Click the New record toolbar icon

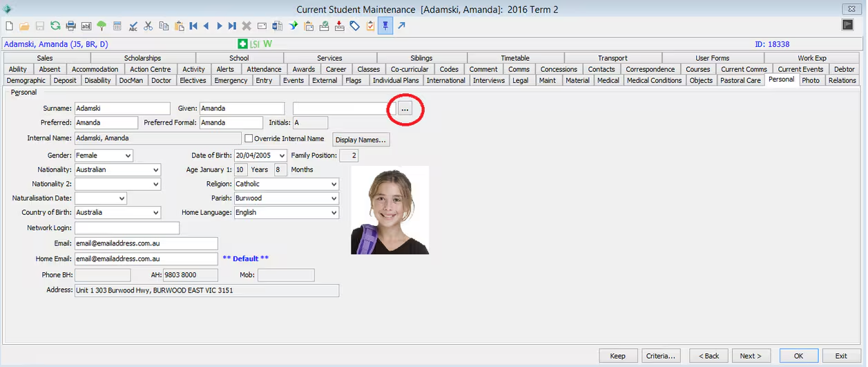point(9,26)
